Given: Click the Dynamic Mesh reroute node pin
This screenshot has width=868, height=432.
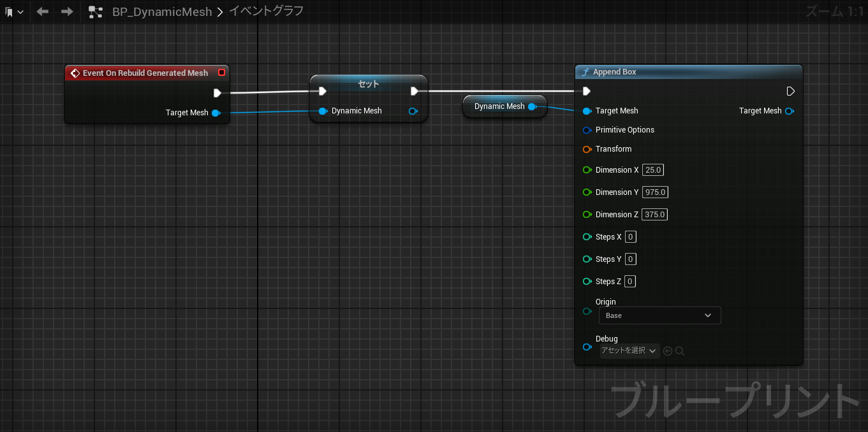Looking at the screenshot, I should pos(533,106).
